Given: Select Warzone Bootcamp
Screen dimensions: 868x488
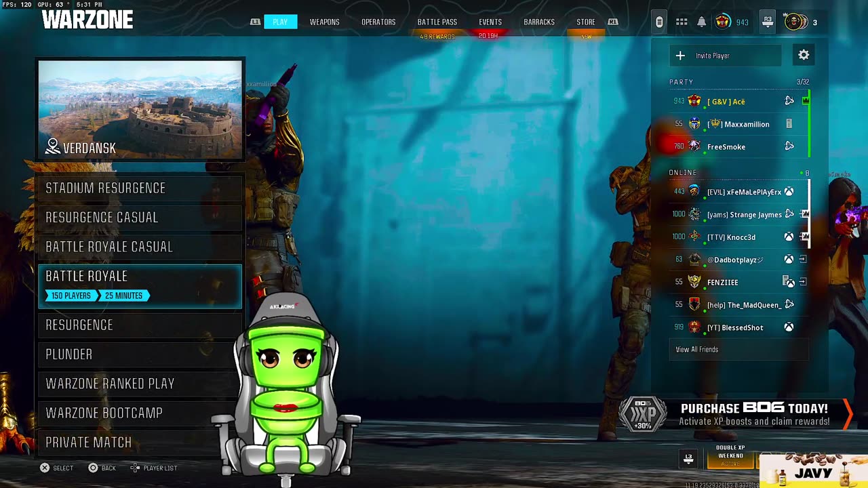Looking at the screenshot, I should click(140, 413).
